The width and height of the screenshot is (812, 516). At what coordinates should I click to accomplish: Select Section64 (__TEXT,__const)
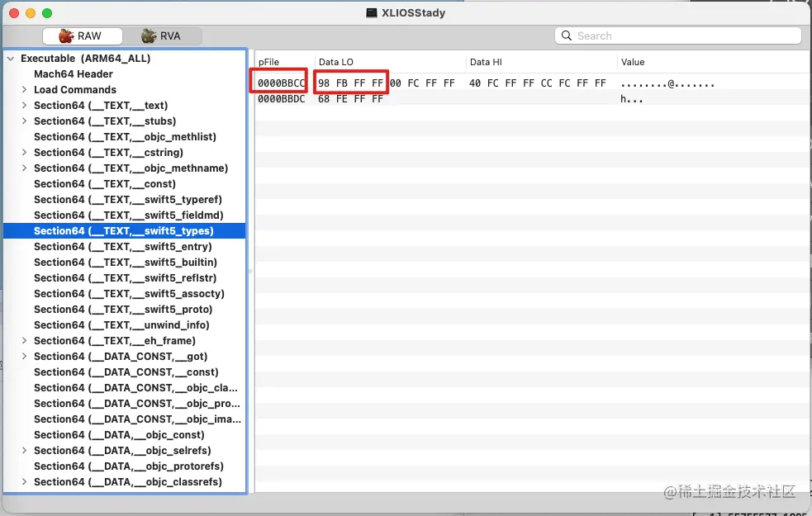pyautogui.click(x=125, y=184)
